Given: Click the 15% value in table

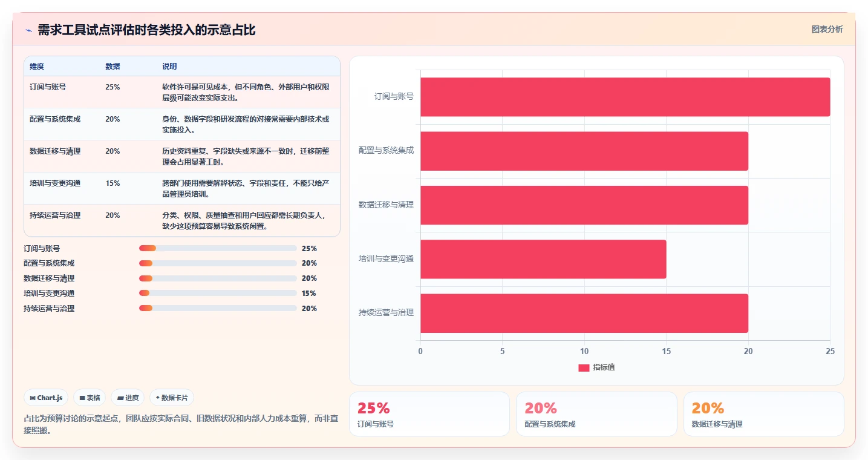Looking at the screenshot, I should coord(113,183).
